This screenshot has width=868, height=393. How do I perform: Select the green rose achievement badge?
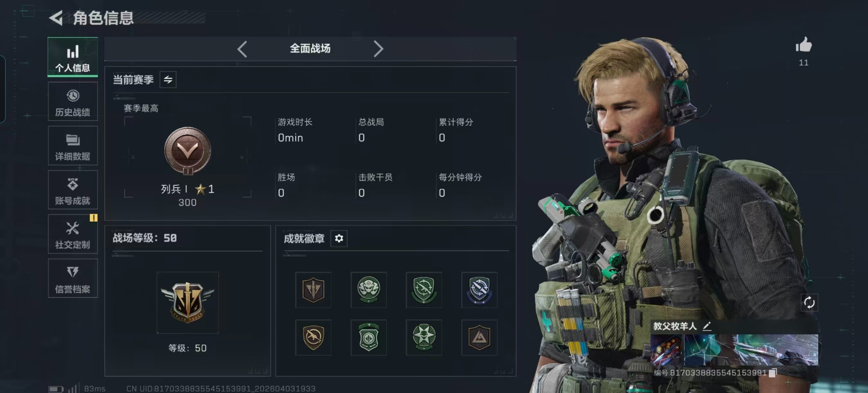(369, 290)
